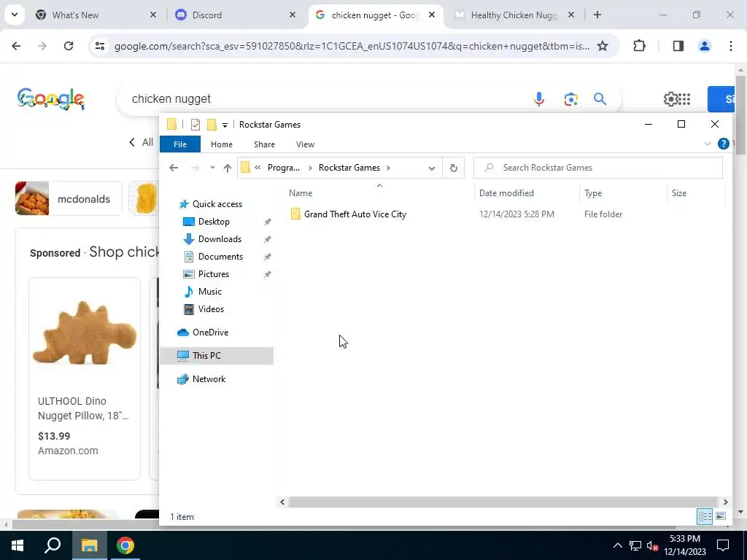Open taskbar search
Image resolution: width=747 pixels, height=560 pixels.
[x=53, y=545]
